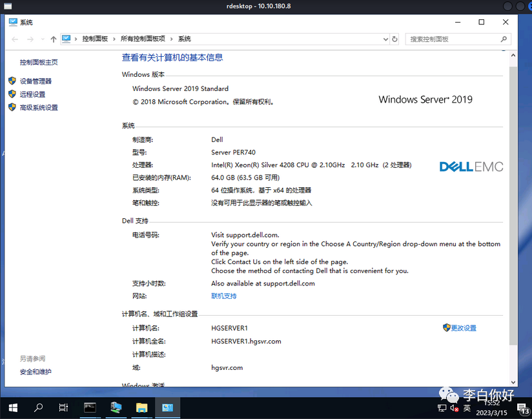Click 联机支持 online support link
Image resolution: width=532 pixels, height=419 pixels.
pos(224,296)
